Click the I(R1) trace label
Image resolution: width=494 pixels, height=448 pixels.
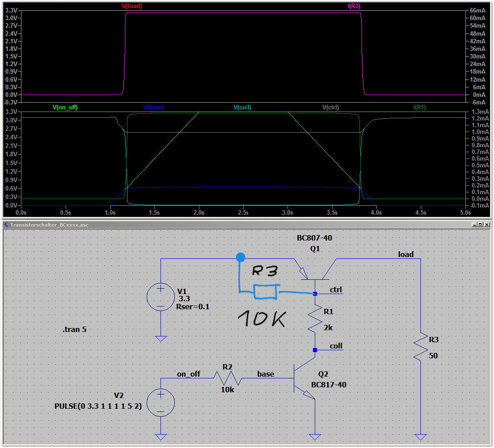point(420,107)
